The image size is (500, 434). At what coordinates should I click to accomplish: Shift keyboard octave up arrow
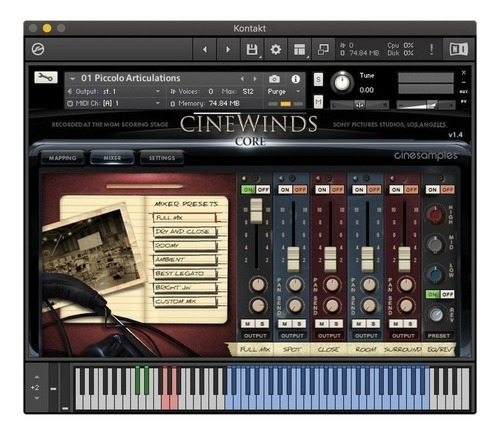[37, 377]
